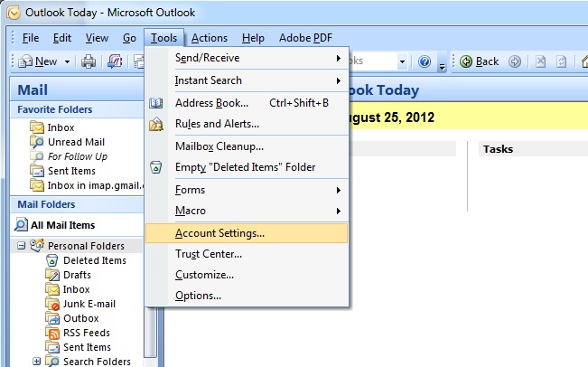Viewport: 588px width, 367px height.
Task: Expand the Instant Search submenu
Action: [247, 80]
